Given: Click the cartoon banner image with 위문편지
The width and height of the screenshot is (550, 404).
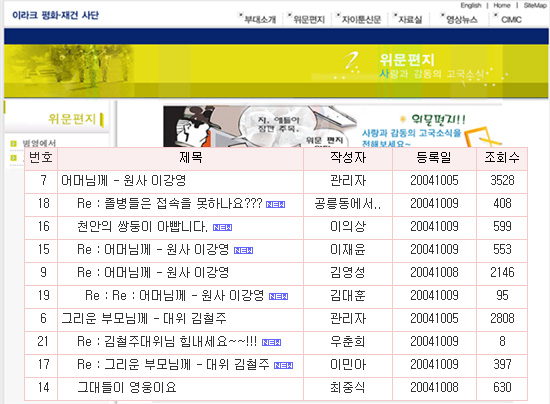Looking at the screenshot, I should pos(332,127).
